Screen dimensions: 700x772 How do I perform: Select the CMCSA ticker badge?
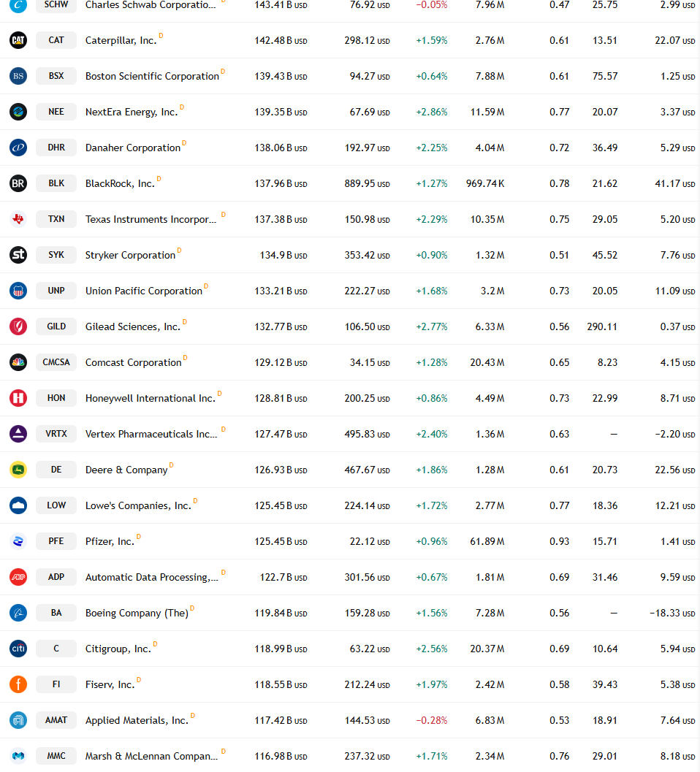(x=56, y=362)
